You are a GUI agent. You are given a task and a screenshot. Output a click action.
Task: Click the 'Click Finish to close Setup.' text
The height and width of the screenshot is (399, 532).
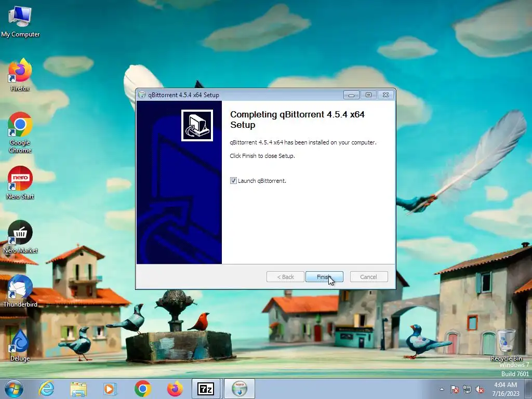(x=262, y=156)
